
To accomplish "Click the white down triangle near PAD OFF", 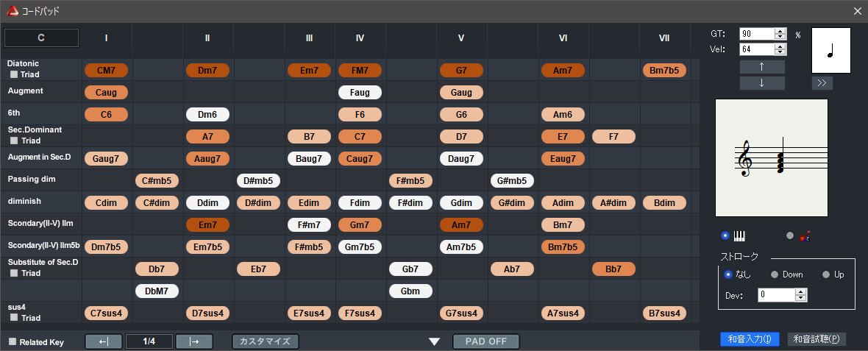I will [x=434, y=341].
